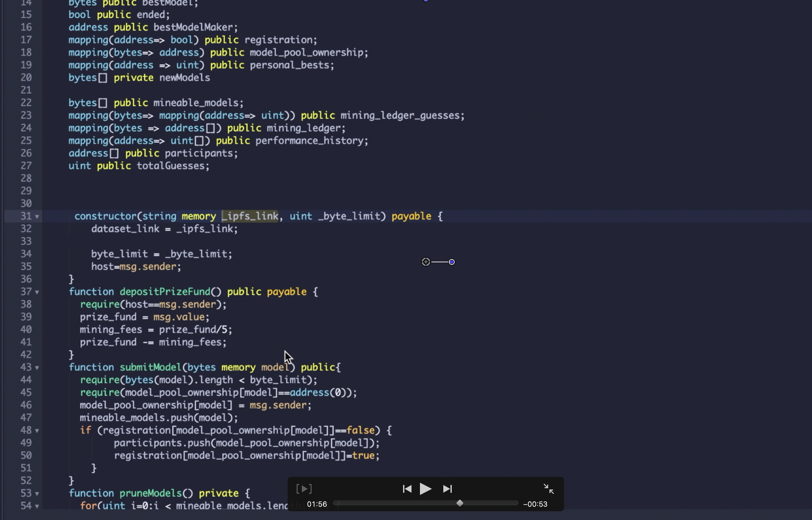
Task: Click the bracketed play-selection icon
Action: (x=304, y=489)
